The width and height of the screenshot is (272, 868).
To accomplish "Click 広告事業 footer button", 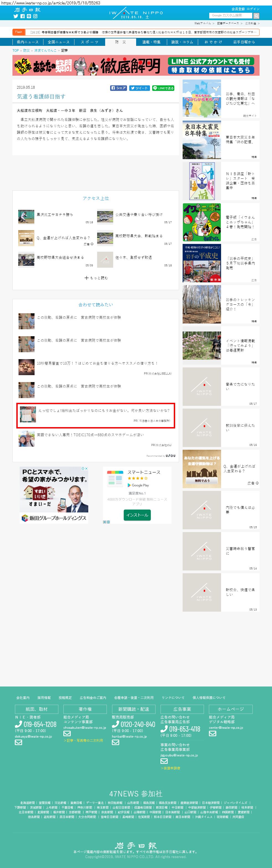I will [x=182, y=709].
